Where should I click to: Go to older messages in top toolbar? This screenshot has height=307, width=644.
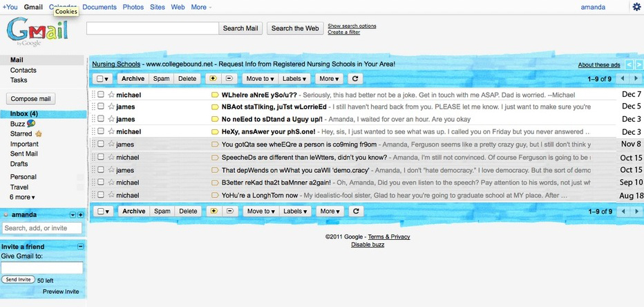point(636,79)
